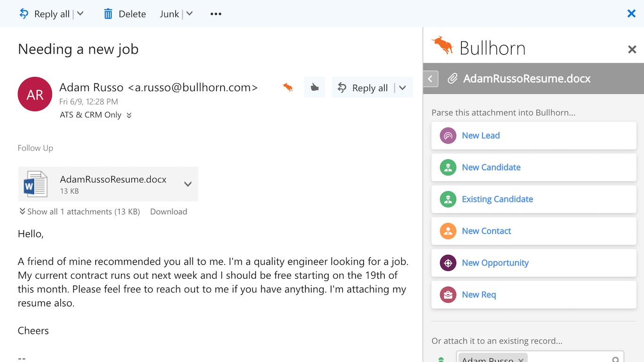Click the Download attachments link

point(169,212)
